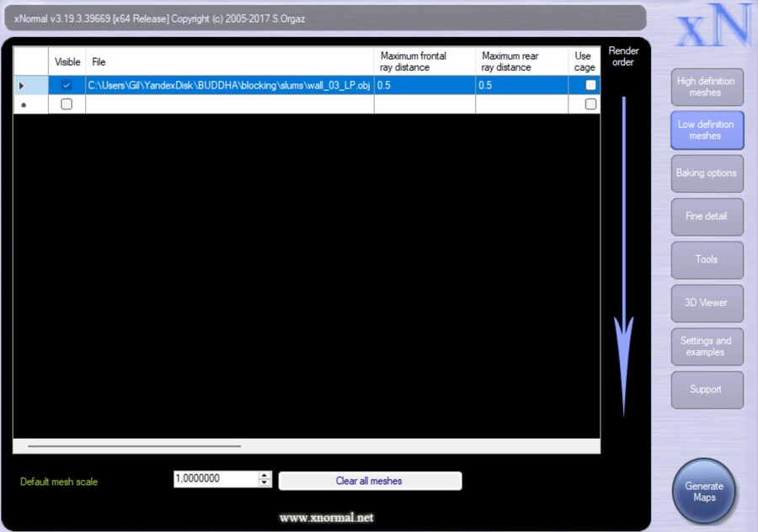Click the Default mesh scale input field
Screen dimensions: 758x532
(216, 479)
